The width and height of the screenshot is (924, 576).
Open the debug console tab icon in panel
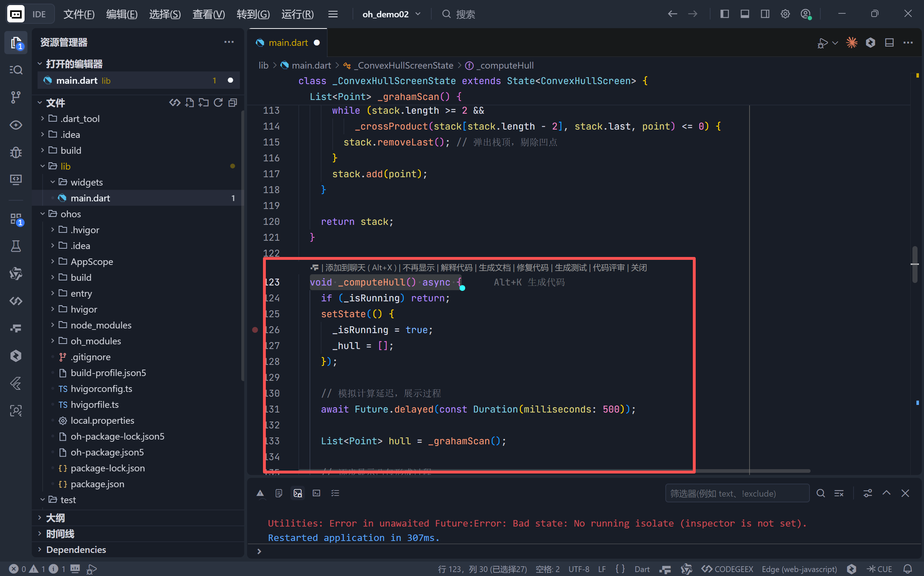[298, 493]
